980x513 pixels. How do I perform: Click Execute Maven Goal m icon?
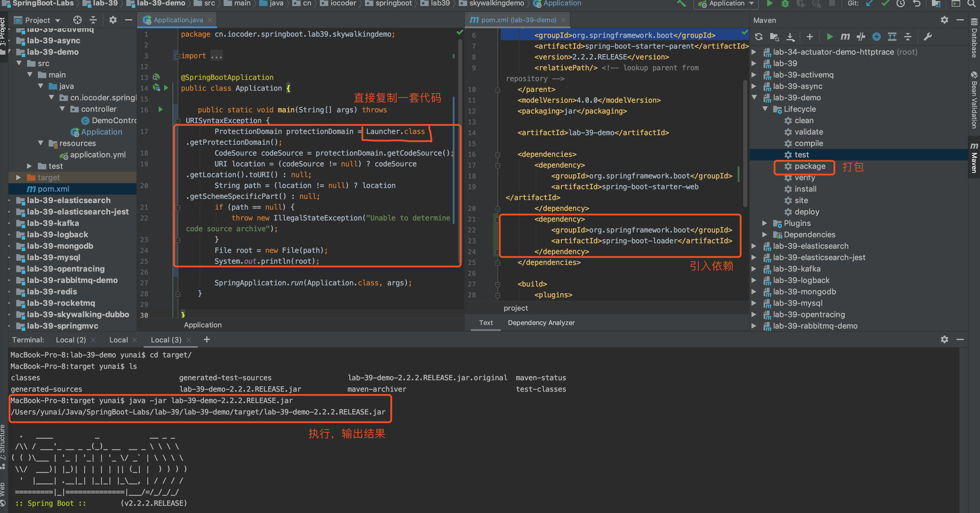click(x=845, y=37)
